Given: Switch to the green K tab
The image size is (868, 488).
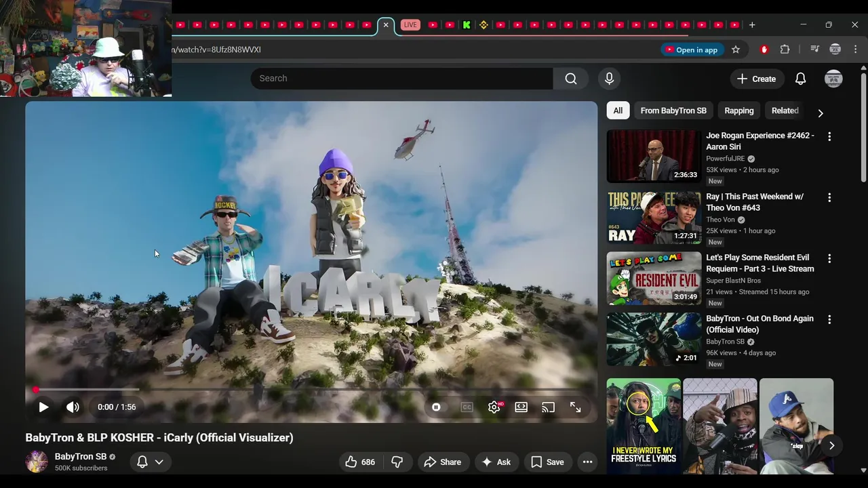Looking at the screenshot, I should tap(467, 25).
